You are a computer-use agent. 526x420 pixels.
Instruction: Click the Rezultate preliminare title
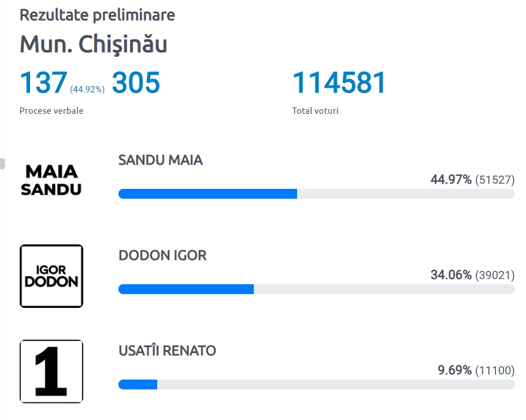97,15
